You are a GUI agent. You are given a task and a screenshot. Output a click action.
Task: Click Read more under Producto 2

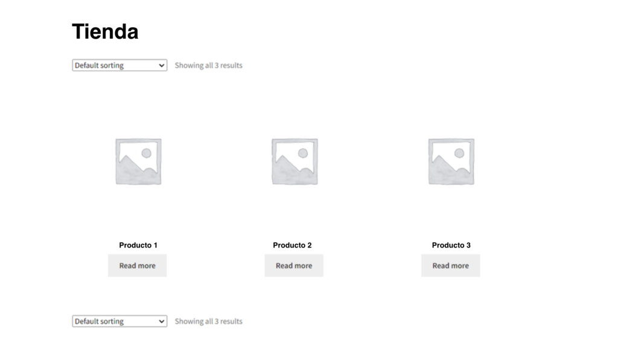pyautogui.click(x=294, y=266)
